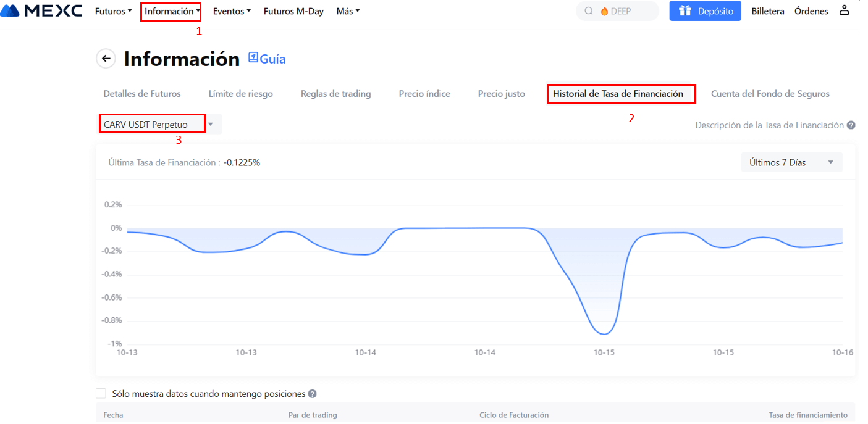
Task: Click the back arrow beside Información
Action: 106,59
